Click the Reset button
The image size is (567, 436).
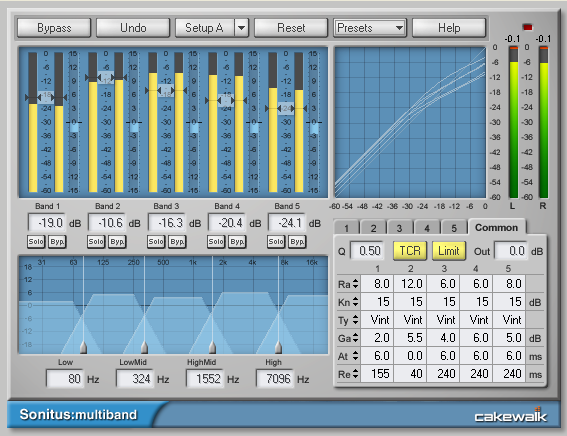click(x=291, y=28)
